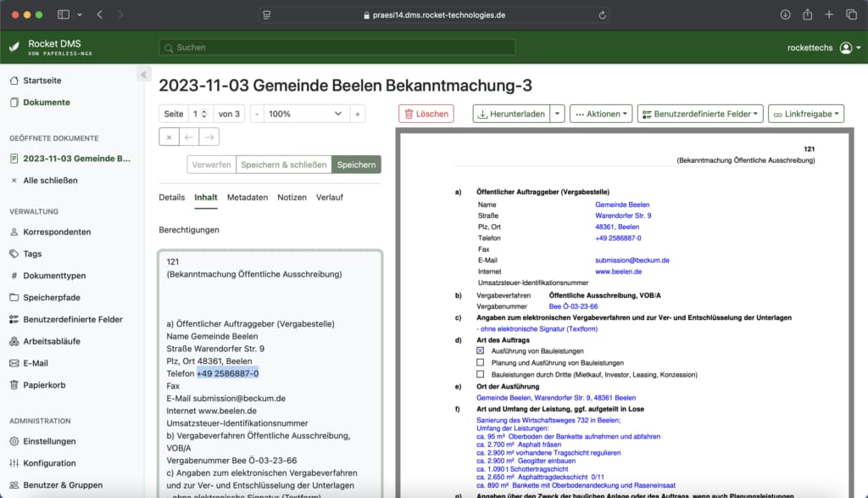Open Benutzerdefinierte Felder toolbar dropdown
868x498 pixels.
click(700, 114)
